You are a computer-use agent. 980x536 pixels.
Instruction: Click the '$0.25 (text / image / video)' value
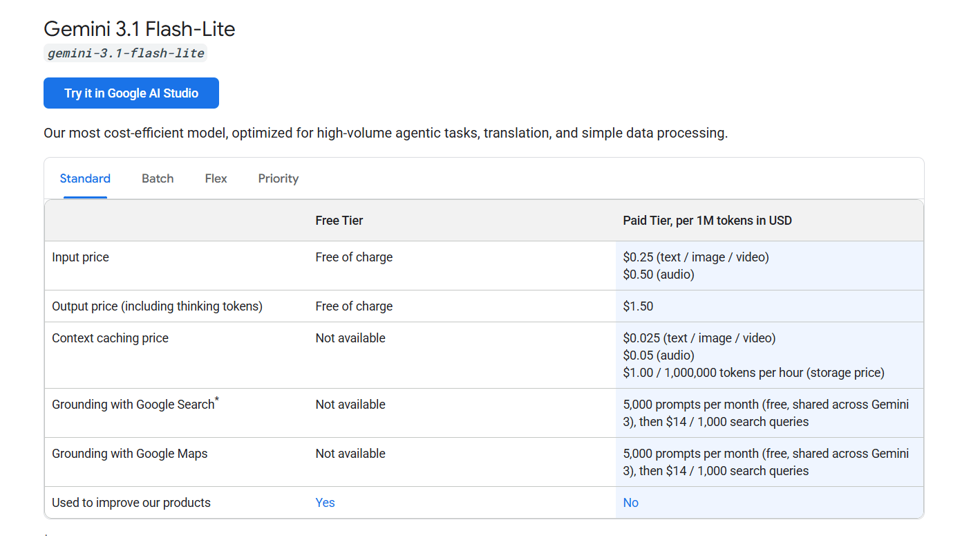(696, 257)
